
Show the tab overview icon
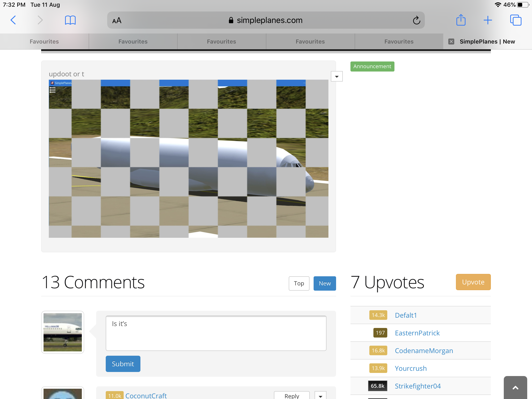click(x=515, y=20)
